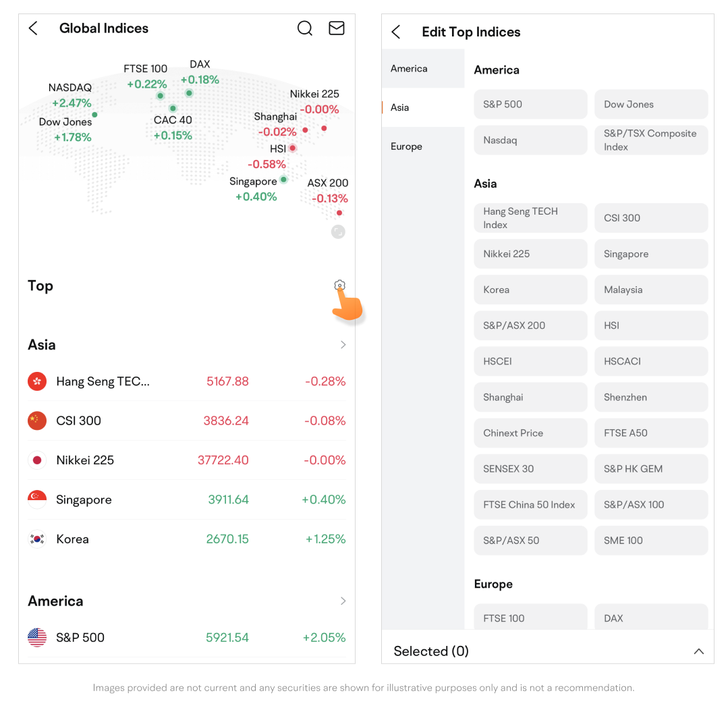Open the Singapore index row
Screen dimensions: 728x708
[186, 499]
